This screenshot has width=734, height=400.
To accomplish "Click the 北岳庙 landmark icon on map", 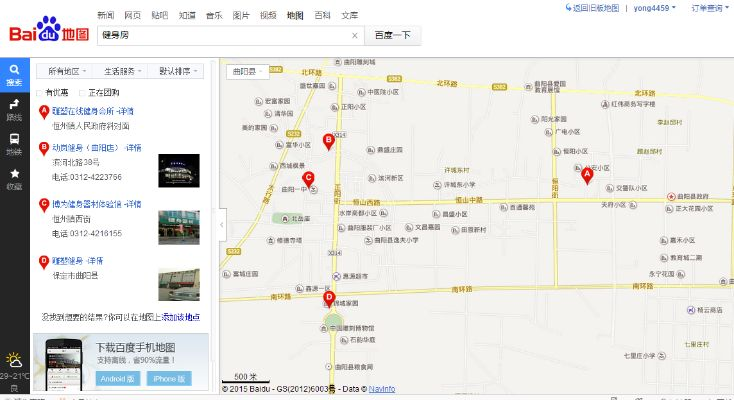I will pos(285,219).
